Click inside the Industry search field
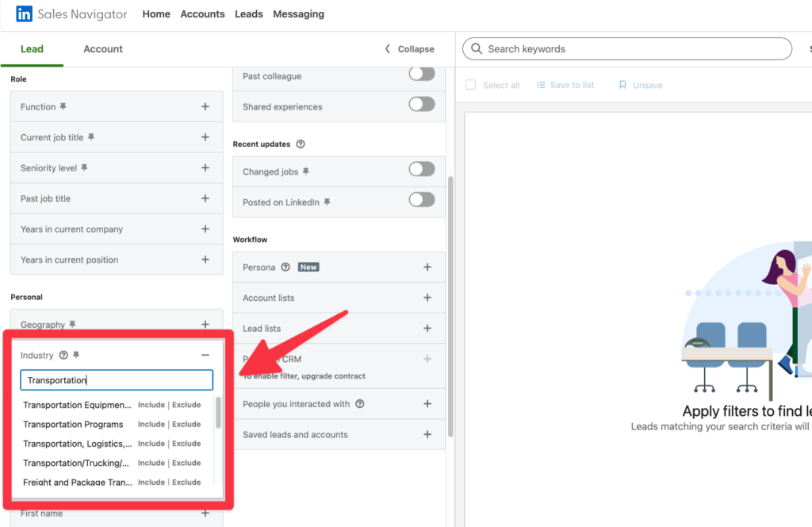This screenshot has height=527, width=812. [116, 379]
